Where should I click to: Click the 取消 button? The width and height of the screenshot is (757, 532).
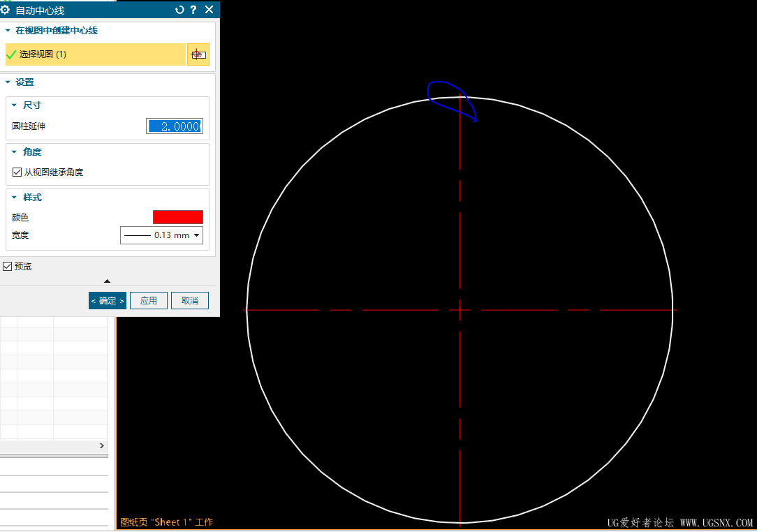[x=190, y=301]
